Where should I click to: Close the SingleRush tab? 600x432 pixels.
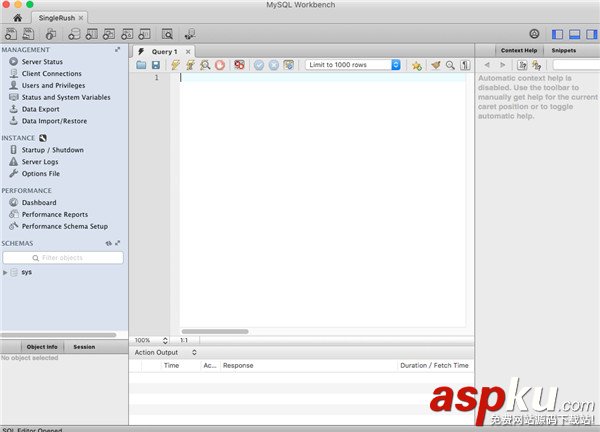pyautogui.click(x=81, y=18)
